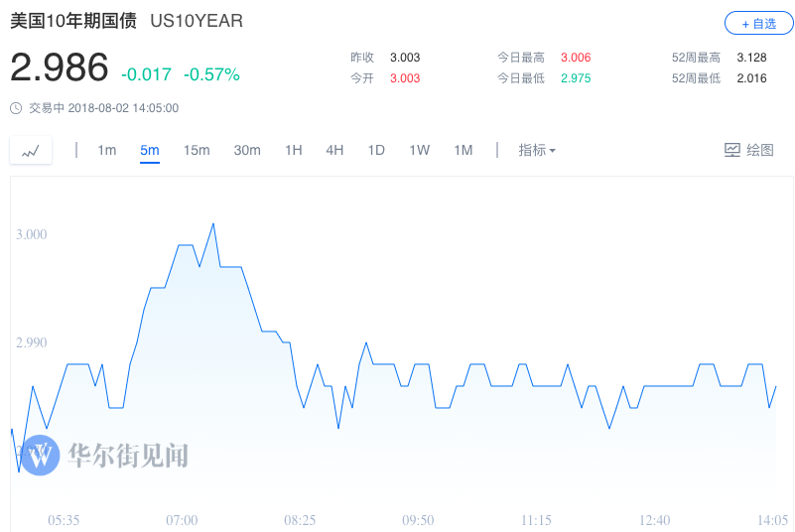This screenshot has height=532, width=795.
Task: Click the clock icon beside trading time
Action: 16,108
